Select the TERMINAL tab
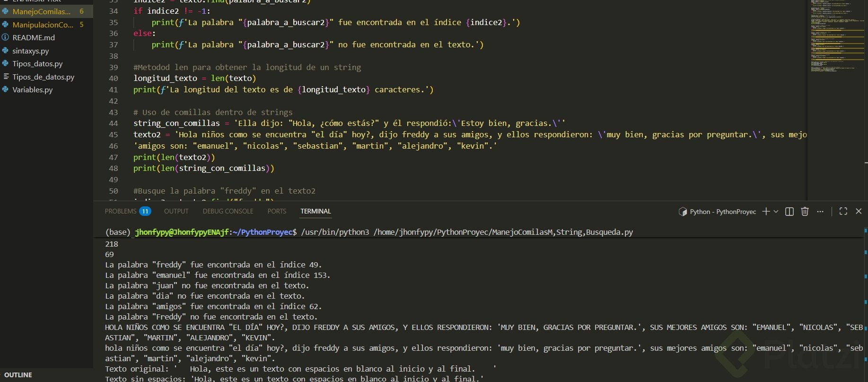The height and width of the screenshot is (382, 868). tap(316, 211)
